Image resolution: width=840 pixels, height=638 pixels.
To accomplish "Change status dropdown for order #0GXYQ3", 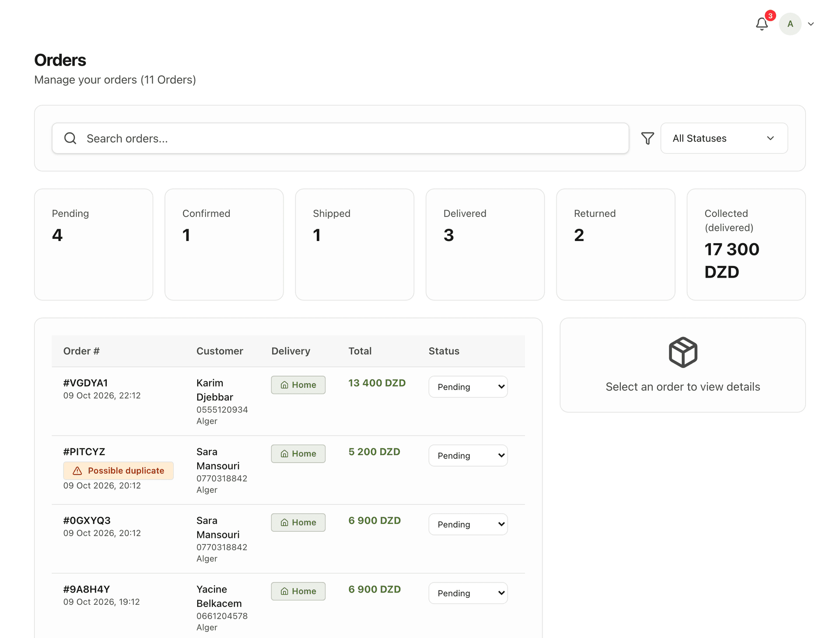I will 468,524.
